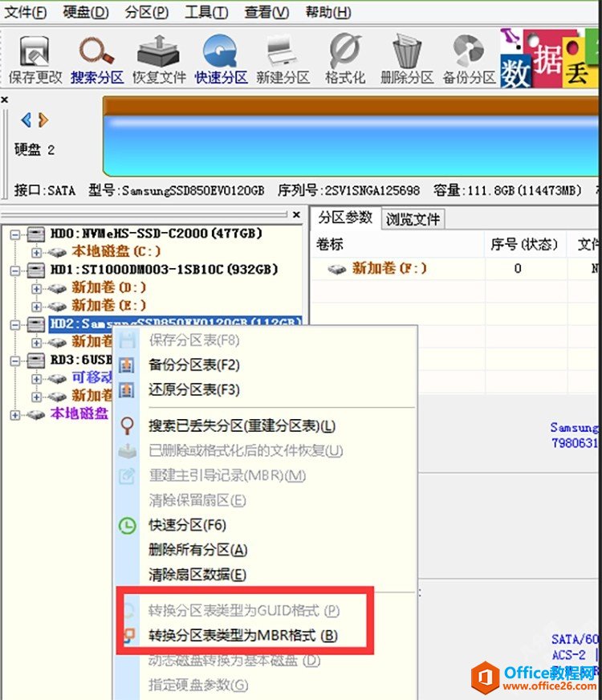This screenshot has height=700, width=602.
Task: Expand the 新加卷 (D:) node
Action: [x=37, y=288]
